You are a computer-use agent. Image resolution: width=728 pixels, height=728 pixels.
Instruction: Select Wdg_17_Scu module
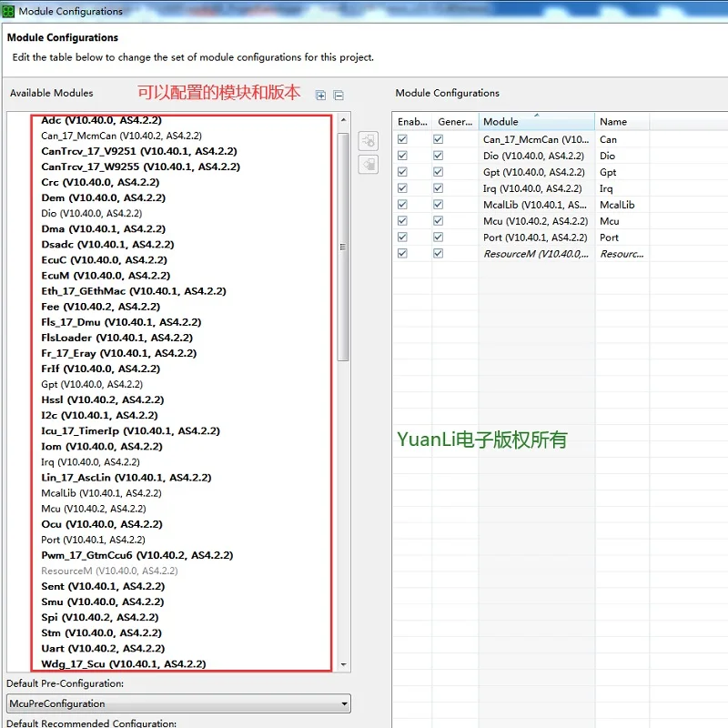[x=123, y=664]
